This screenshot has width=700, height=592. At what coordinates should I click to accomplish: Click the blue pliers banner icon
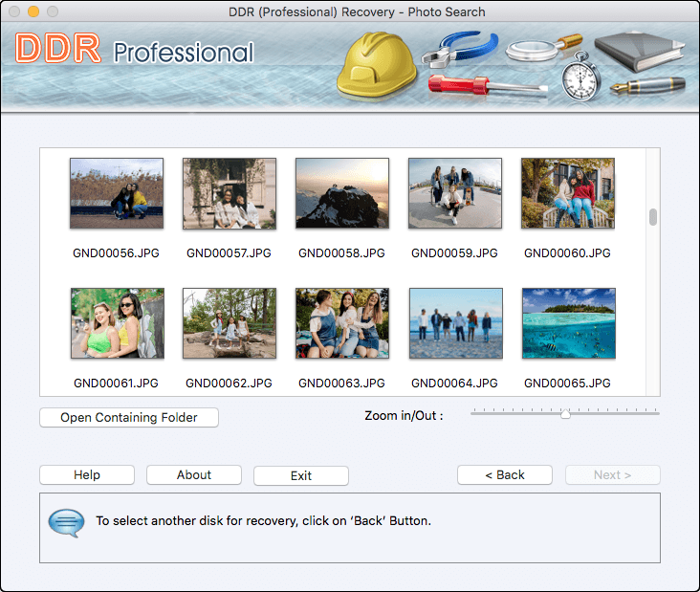[x=460, y=49]
